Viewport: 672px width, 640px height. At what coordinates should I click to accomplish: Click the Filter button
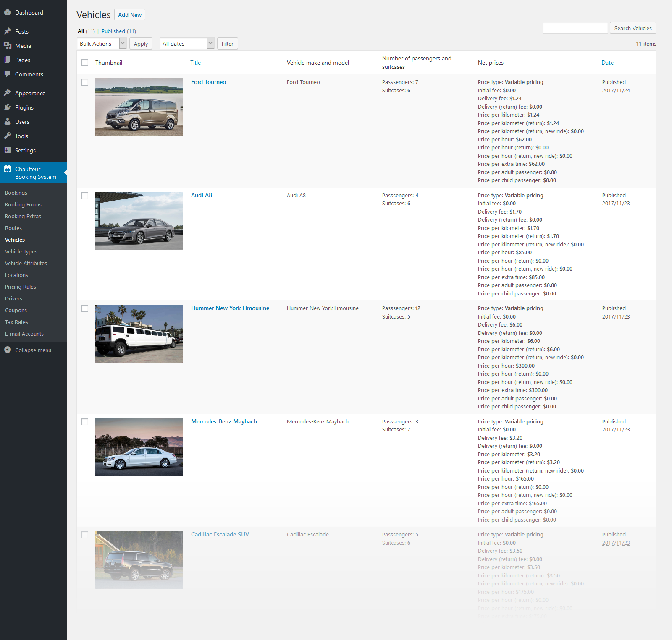[x=228, y=44]
